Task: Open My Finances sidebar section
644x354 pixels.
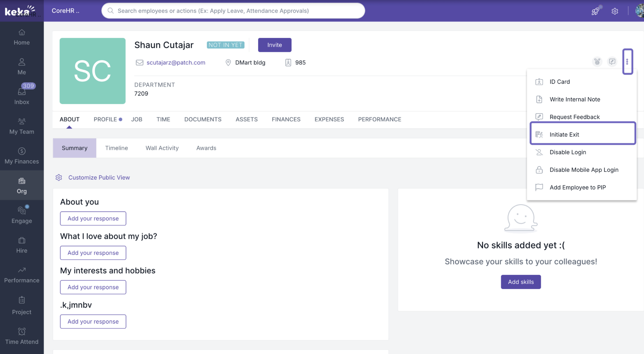Action: click(22, 156)
